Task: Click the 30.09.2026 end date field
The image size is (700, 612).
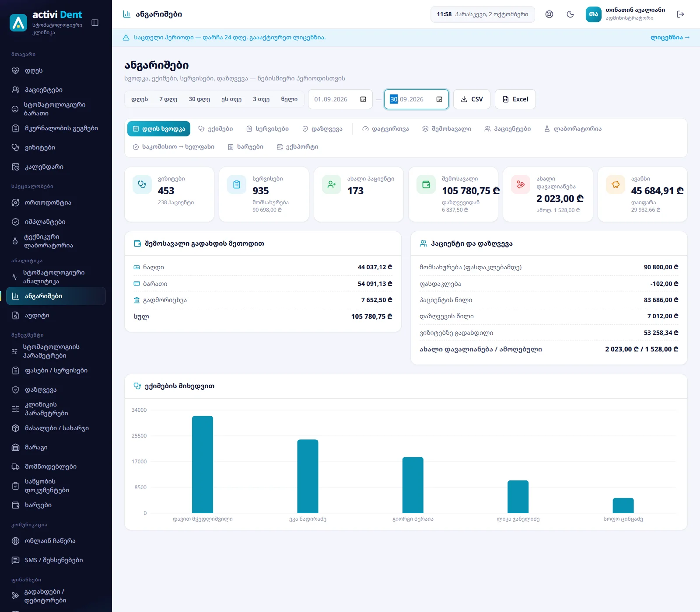Action: (416, 99)
